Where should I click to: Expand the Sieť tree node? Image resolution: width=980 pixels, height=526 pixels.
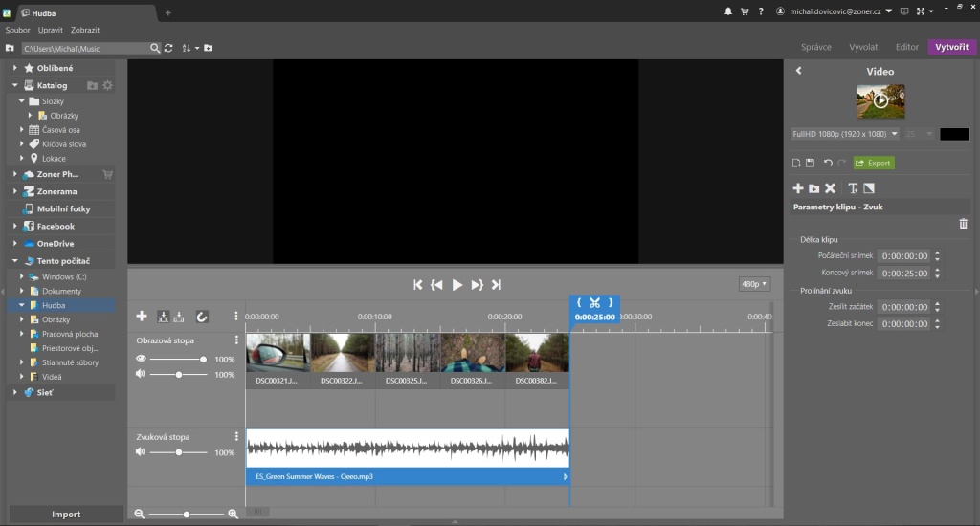pyautogui.click(x=15, y=392)
